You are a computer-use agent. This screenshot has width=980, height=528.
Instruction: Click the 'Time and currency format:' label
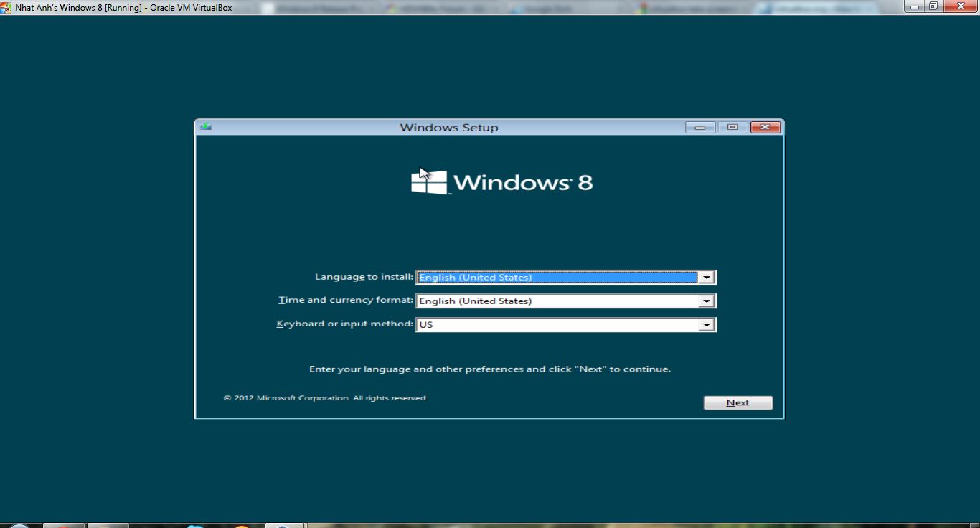pos(346,300)
